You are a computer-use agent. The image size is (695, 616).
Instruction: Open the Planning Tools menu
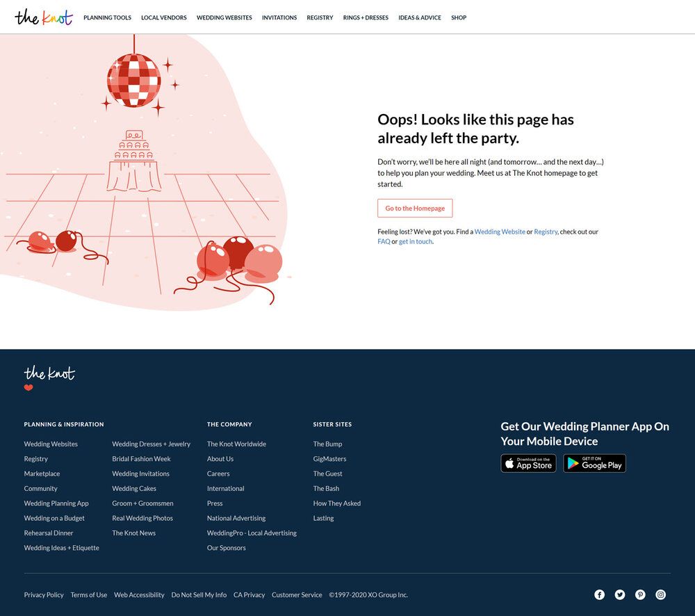(107, 17)
